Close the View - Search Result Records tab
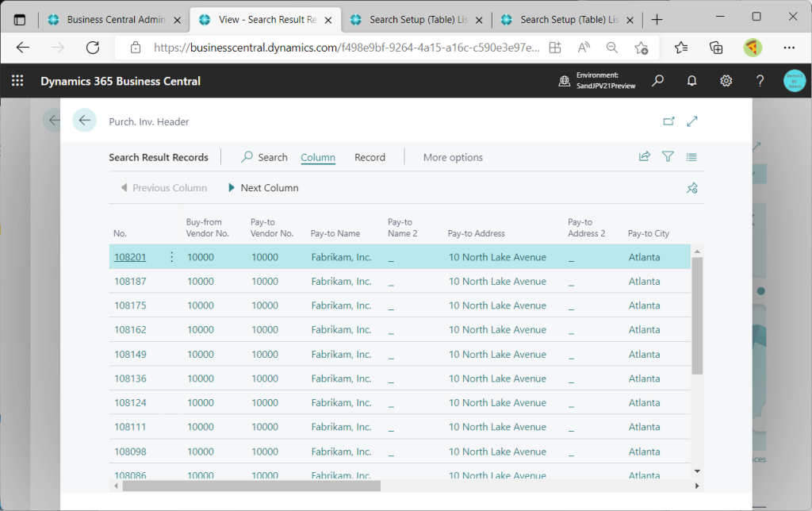Screen dimensions: 812x511 [328, 20]
